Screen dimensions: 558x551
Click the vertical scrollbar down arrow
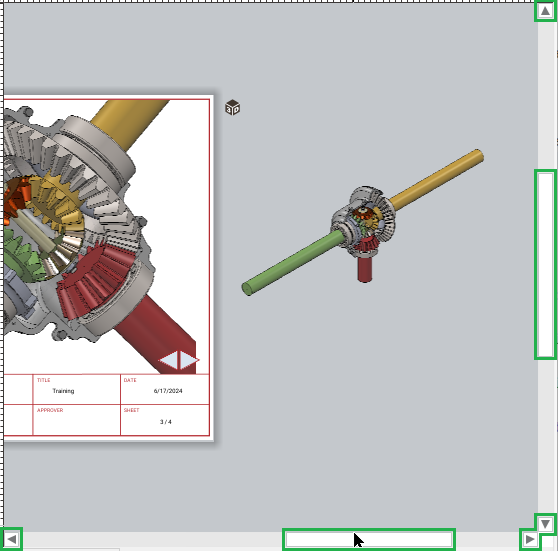pyautogui.click(x=545, y=524)
